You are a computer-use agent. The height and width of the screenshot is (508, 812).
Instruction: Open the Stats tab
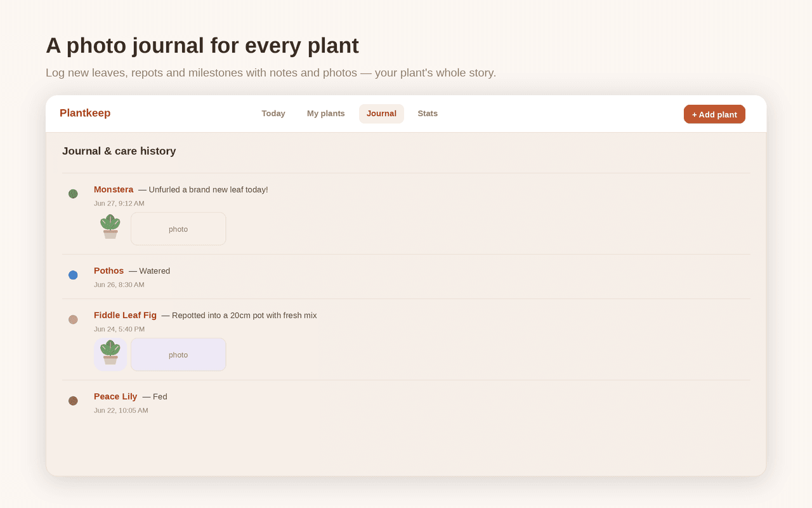(x=428, y=114)
